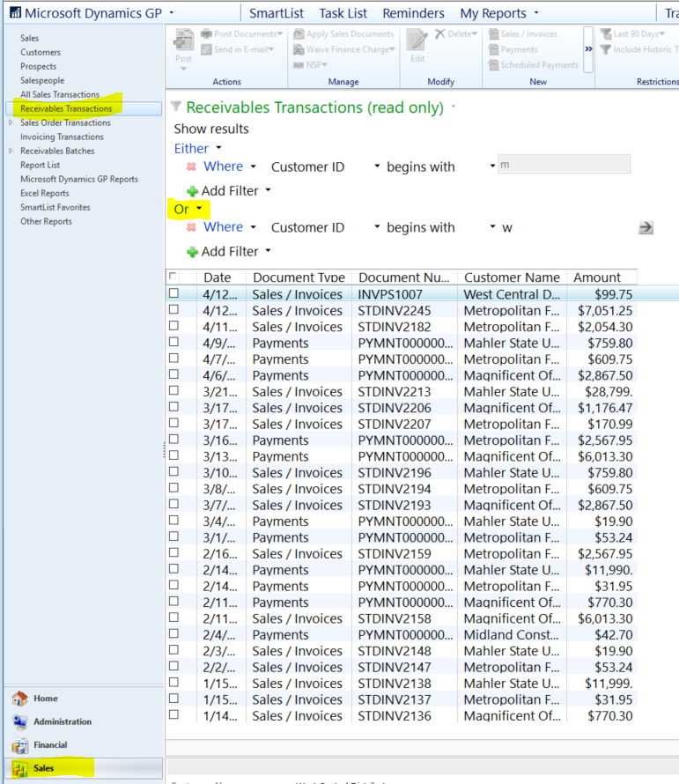Check the STDINV2182 row checkbox
The height and width of the screenshot is (784, 679).
[x=173, y=326]
